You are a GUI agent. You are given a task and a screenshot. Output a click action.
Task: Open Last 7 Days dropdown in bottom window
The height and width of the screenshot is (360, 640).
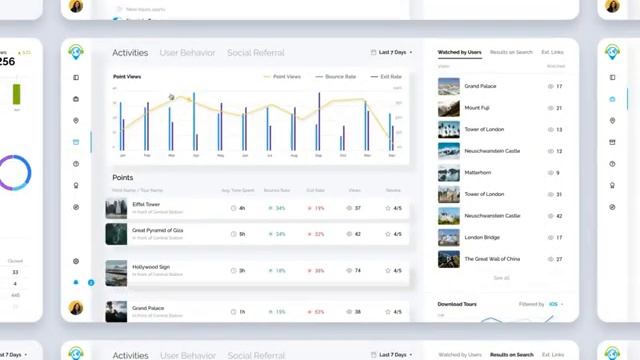[392, 355]
